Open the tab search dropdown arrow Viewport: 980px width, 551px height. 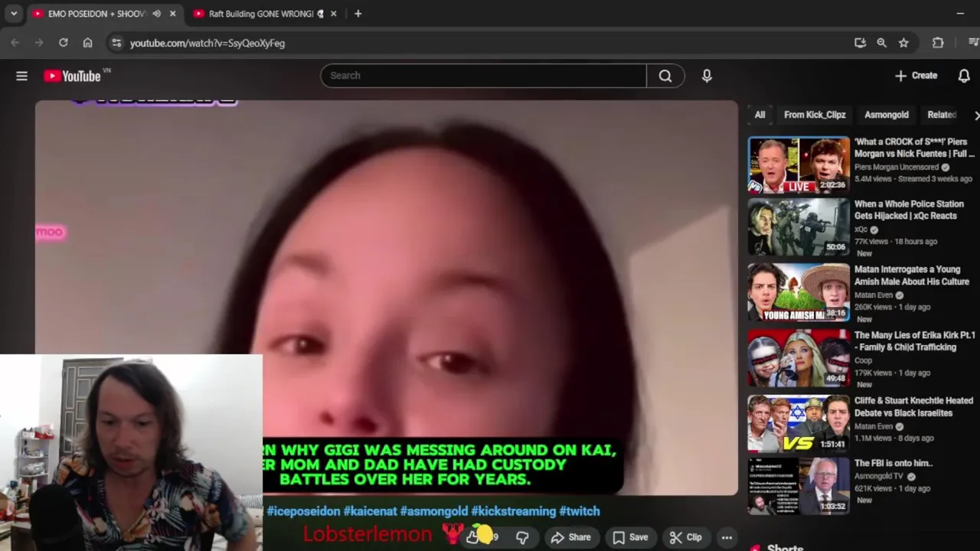click(14, 14)
